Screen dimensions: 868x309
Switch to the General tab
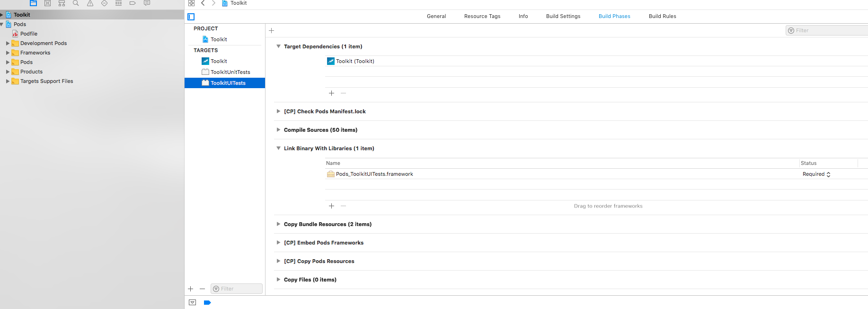436,16
